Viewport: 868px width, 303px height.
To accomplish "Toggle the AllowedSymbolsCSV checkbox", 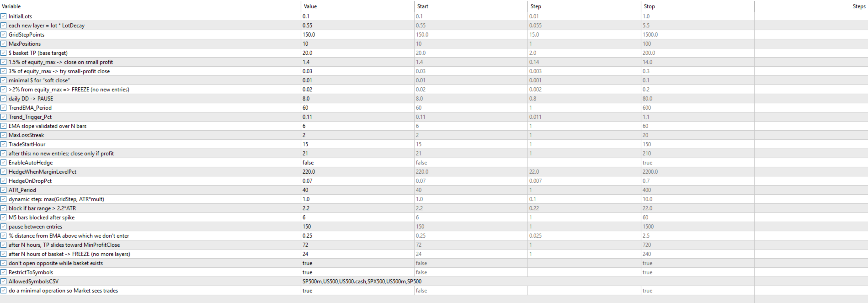I will 4,282.
